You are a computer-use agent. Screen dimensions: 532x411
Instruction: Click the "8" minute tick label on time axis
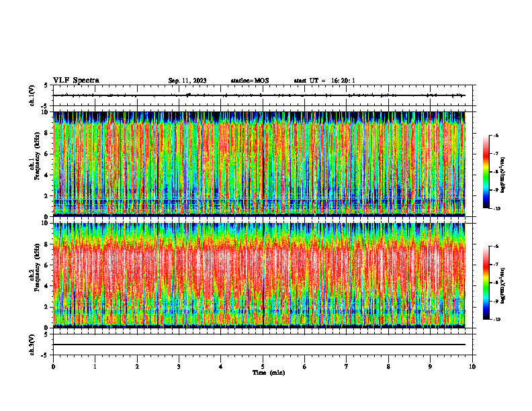[x=388, y=367]
